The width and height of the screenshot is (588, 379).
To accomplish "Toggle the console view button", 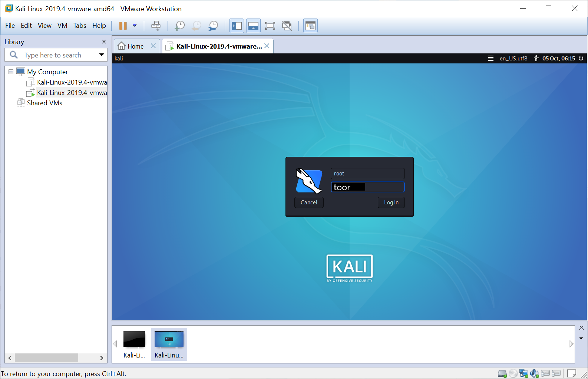I will [x=310, y=26].
